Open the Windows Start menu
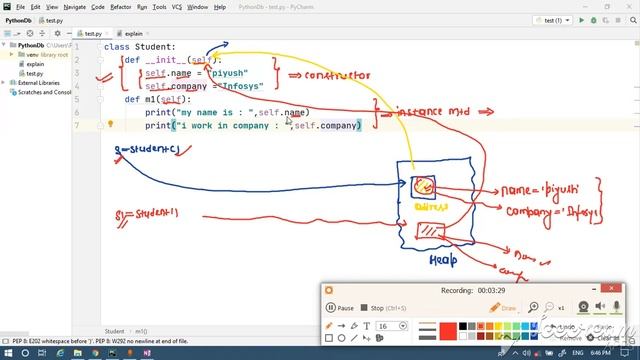640x360 pixels. (x=8, y=353)
